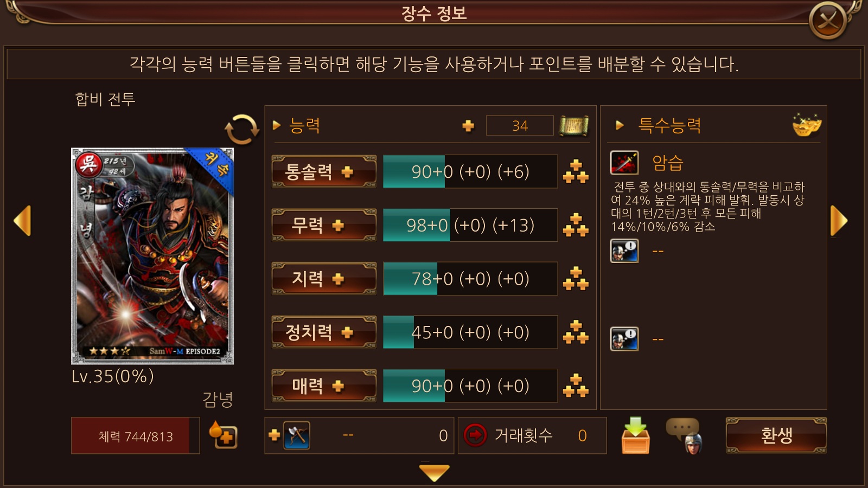Click the 환생 rebirth button
868x488 pixels.
[x=776, y=435]
